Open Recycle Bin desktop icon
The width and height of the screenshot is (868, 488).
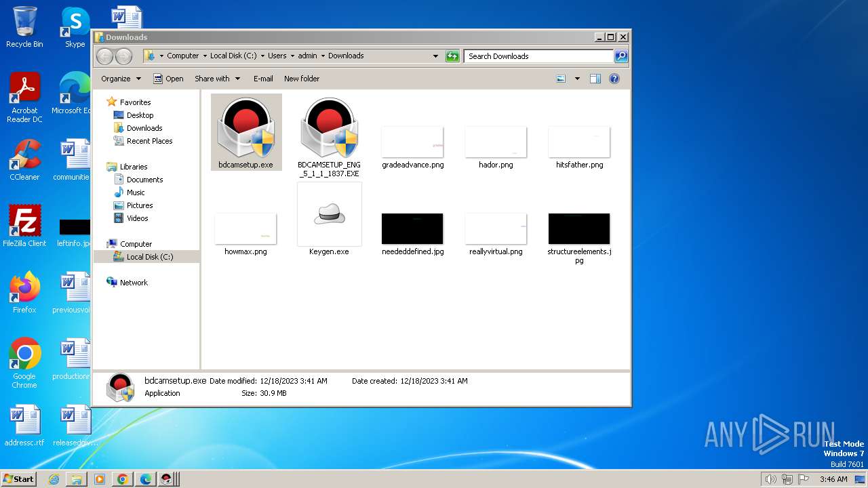click(24, 27)
